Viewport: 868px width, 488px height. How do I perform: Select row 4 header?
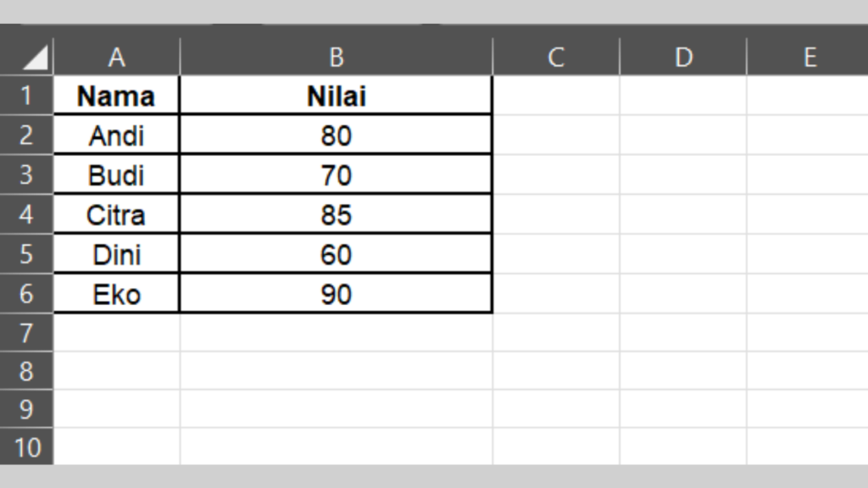pyautogui.click(x=26, y=214)
